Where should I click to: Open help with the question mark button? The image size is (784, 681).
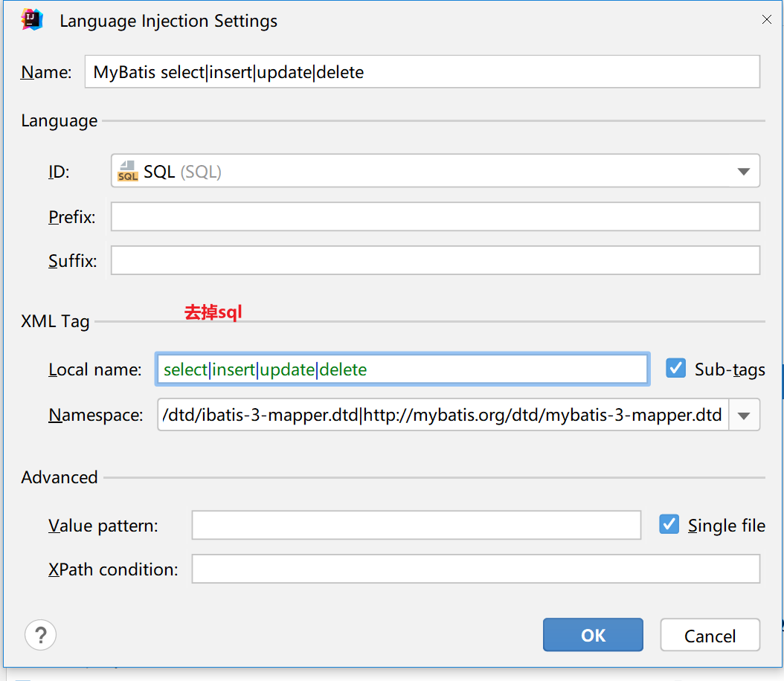click(40, 635)
